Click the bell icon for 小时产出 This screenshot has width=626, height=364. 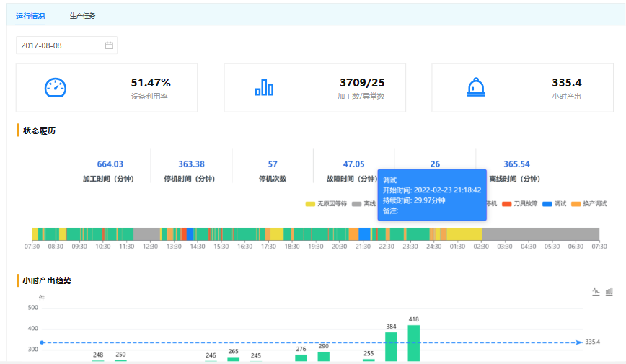(476, 88)
